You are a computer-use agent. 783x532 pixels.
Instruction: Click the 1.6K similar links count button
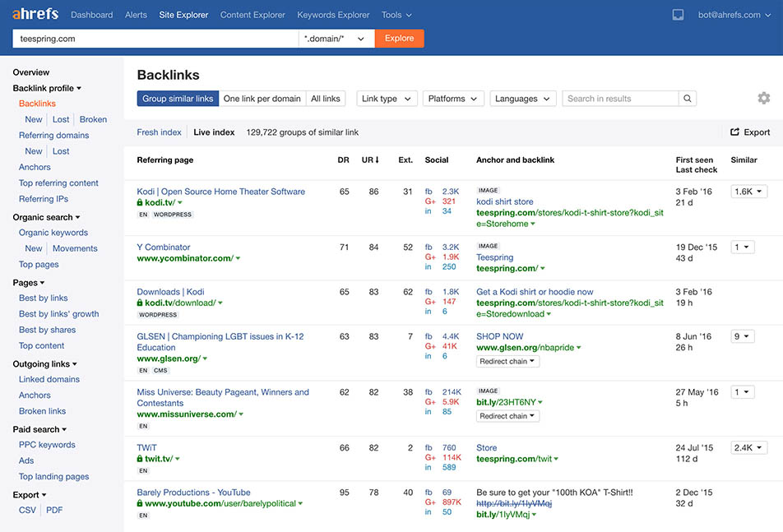(747, 191)
